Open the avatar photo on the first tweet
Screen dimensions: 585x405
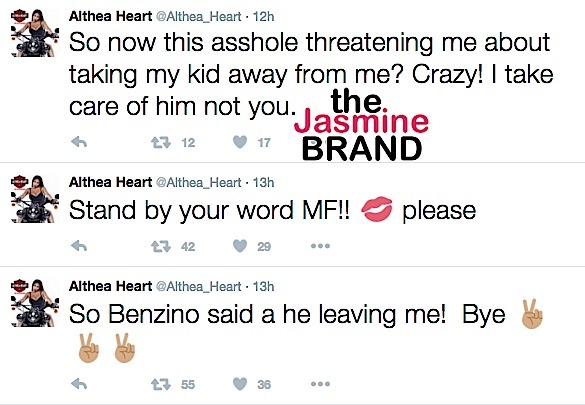(35, 33)
